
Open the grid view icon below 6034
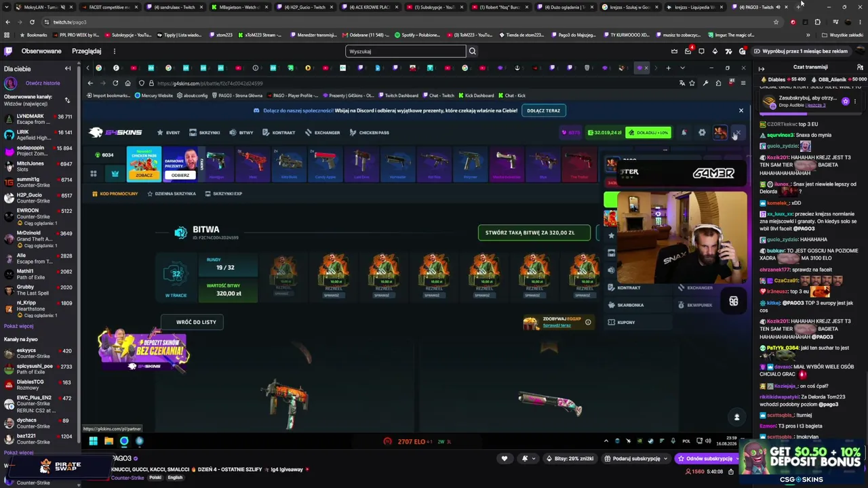tap(94, 174)
